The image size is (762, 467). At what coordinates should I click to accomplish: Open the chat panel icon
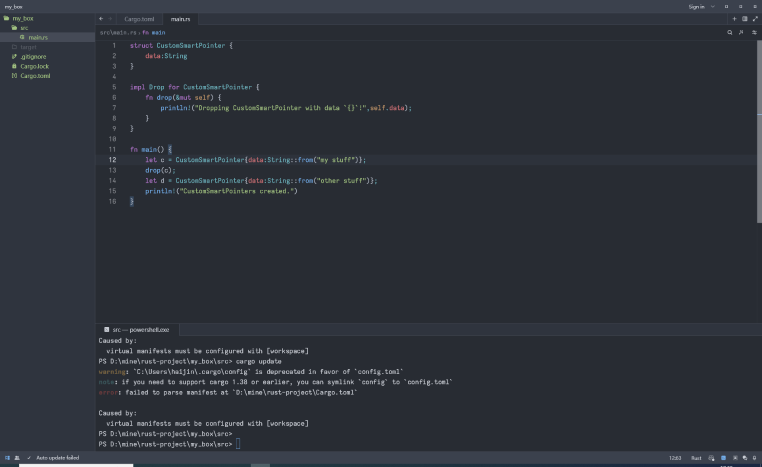pos(745,458)
